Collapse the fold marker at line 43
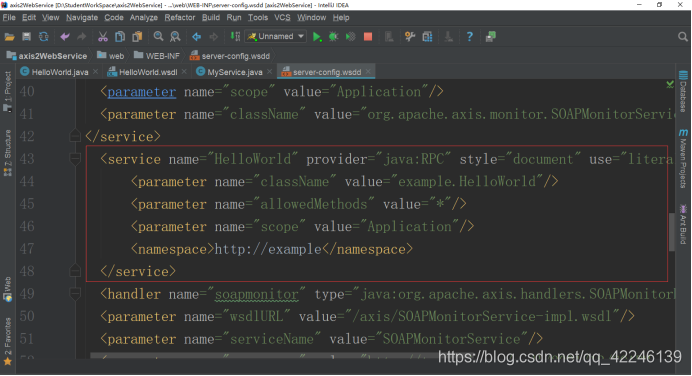Image resolution: width=692 pixels, height=376 pixels. pyautogui.click(x=75, y=158)
